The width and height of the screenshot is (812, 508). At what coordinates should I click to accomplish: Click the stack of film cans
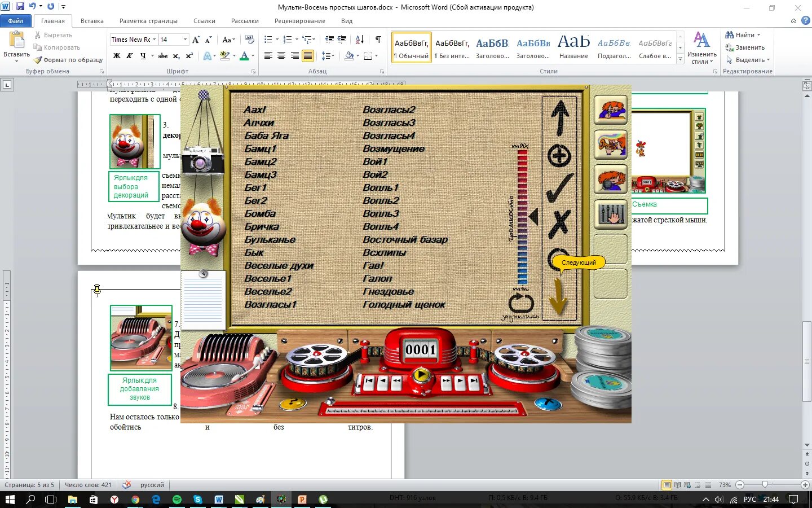[x=602, y=367]
